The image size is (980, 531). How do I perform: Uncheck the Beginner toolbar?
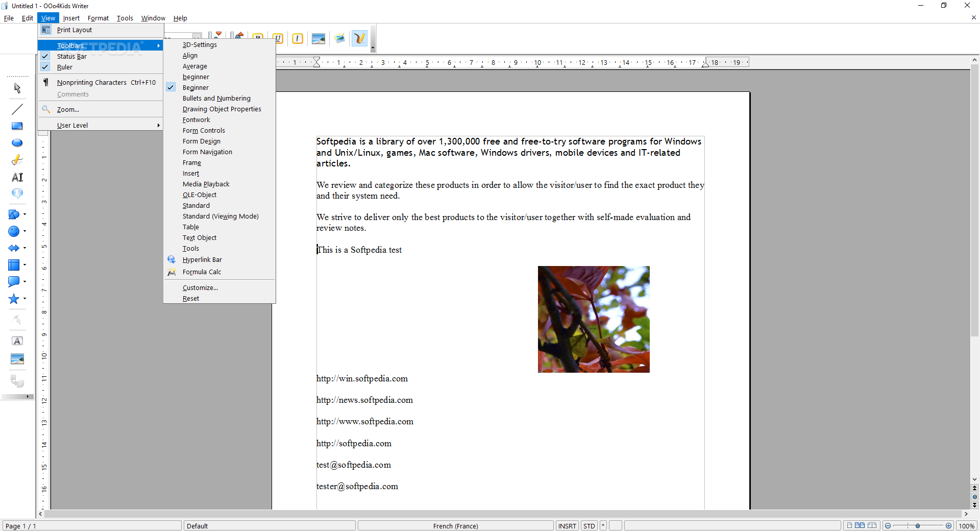point(219,87)
